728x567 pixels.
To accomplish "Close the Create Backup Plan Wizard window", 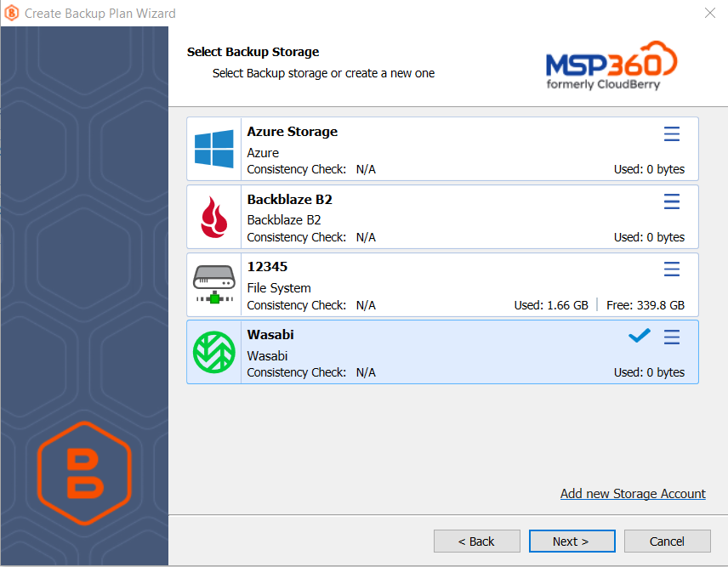I will click(x=710, y=13).
